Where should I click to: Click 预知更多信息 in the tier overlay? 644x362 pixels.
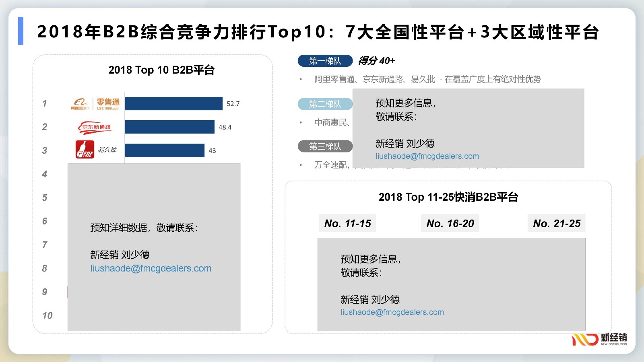tap(406, 103)
